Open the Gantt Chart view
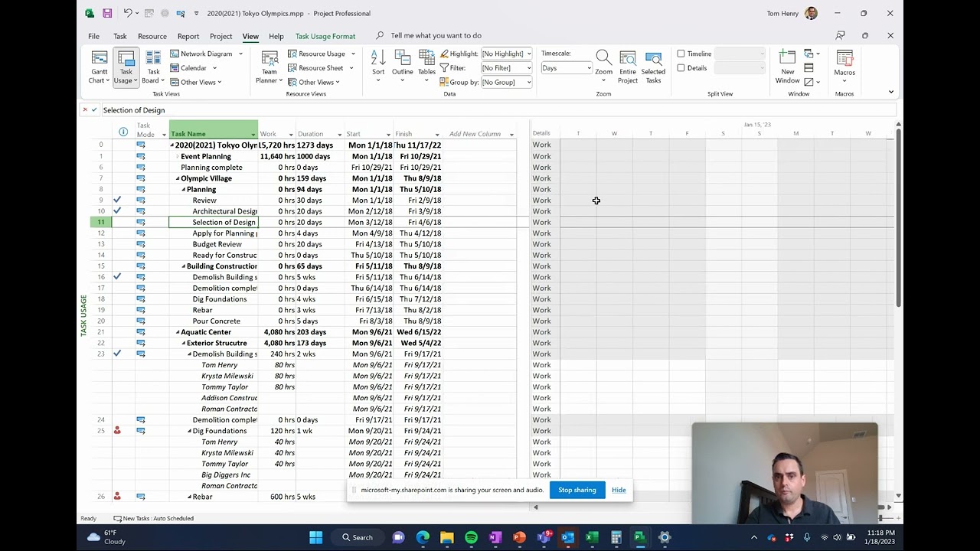Screen dimensions: 980x551 point(99,67)
